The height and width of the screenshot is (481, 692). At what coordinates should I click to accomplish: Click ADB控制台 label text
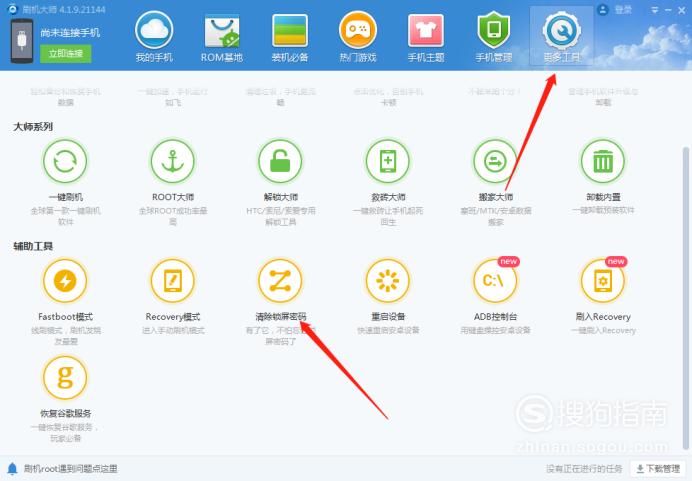coord(496,317)
